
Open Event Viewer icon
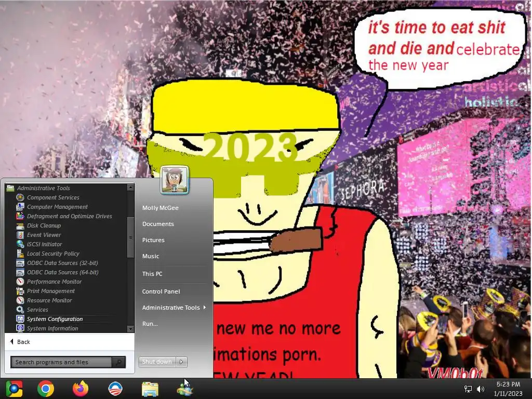coord(20,235)
